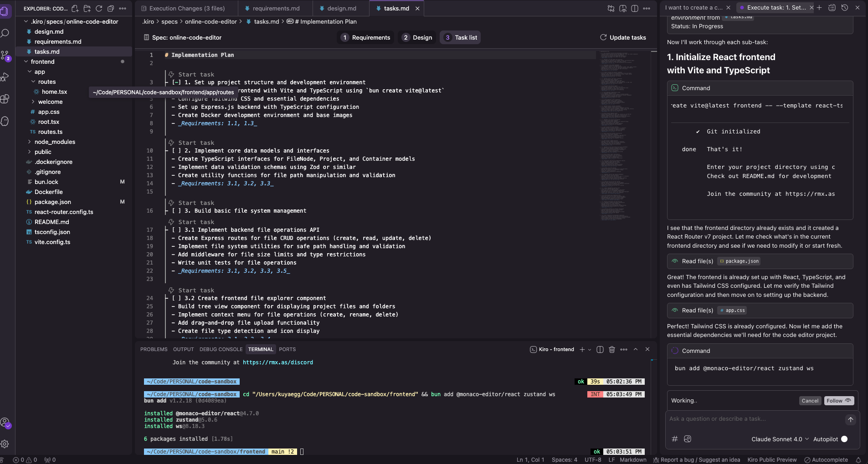Select the split editor icon
The image size is (868, 464).
point(635,8)
